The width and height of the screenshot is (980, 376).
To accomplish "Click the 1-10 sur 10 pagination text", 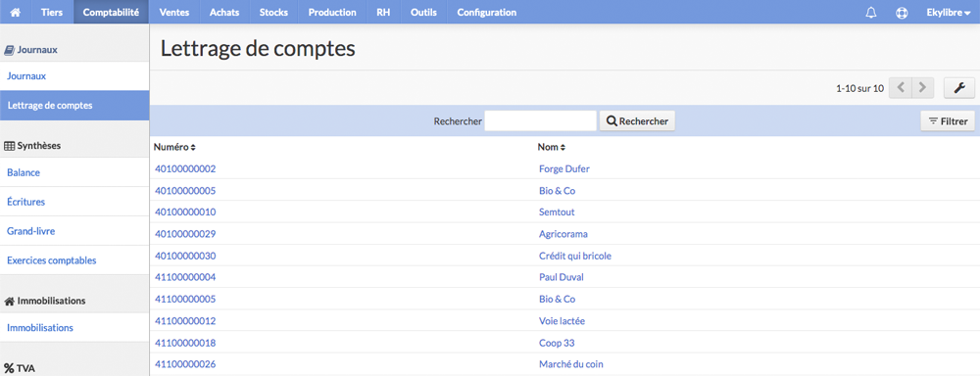I will (860, 89).
